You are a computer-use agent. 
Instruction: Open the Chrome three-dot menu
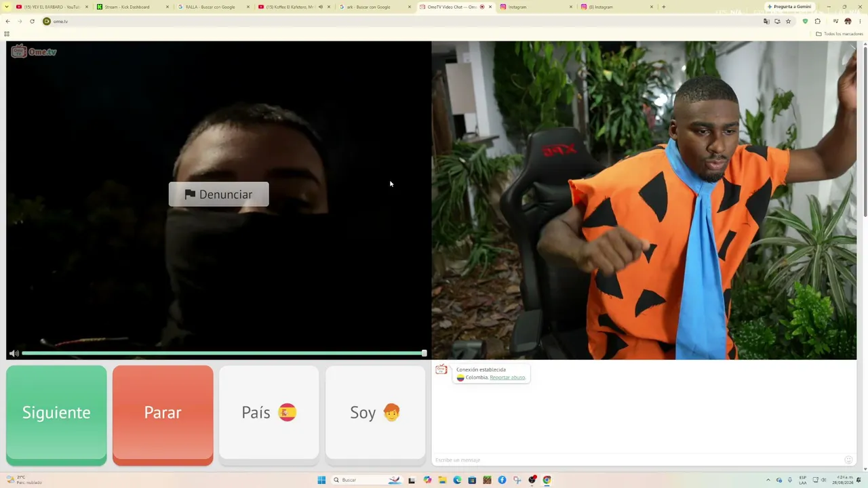pos(860,21)
